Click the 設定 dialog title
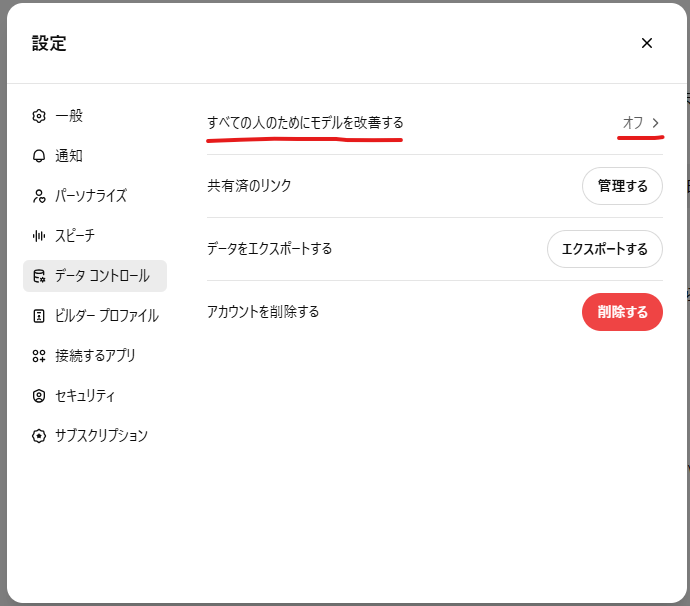 tap(49, 44)
